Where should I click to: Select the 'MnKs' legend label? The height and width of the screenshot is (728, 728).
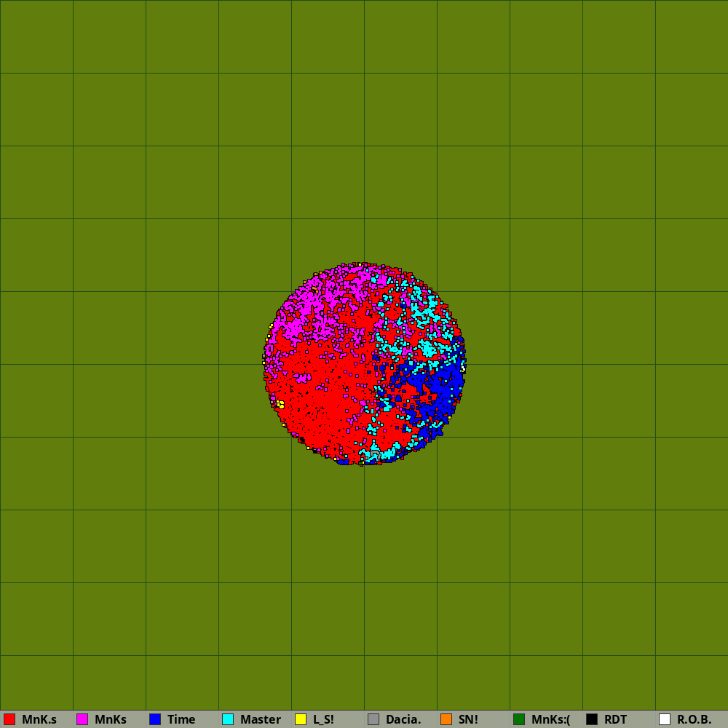(x=111, y=720)
